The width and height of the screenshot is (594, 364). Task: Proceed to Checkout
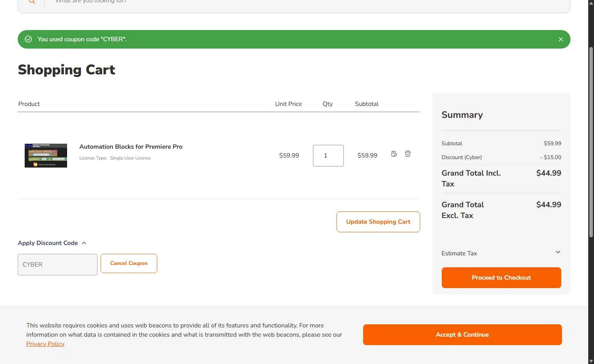[x=501, y=278]
